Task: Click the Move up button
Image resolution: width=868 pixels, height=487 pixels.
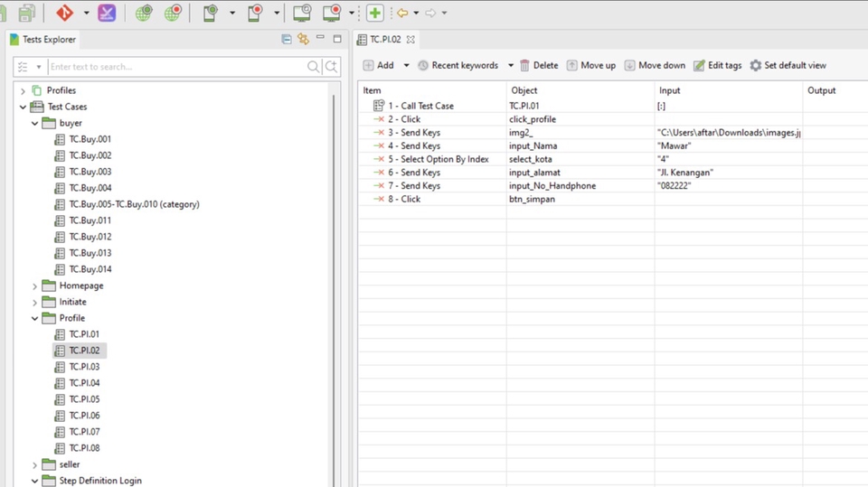Action: point(591,65)
